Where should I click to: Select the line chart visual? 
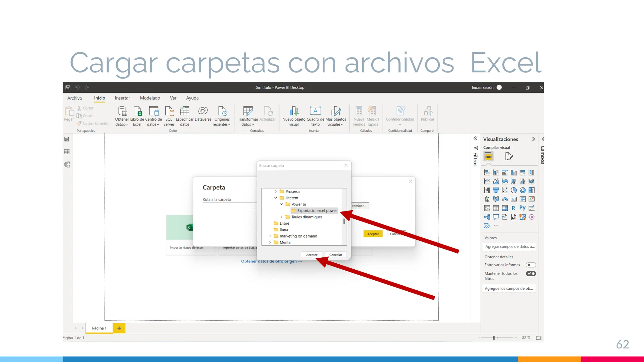point(487,181)
